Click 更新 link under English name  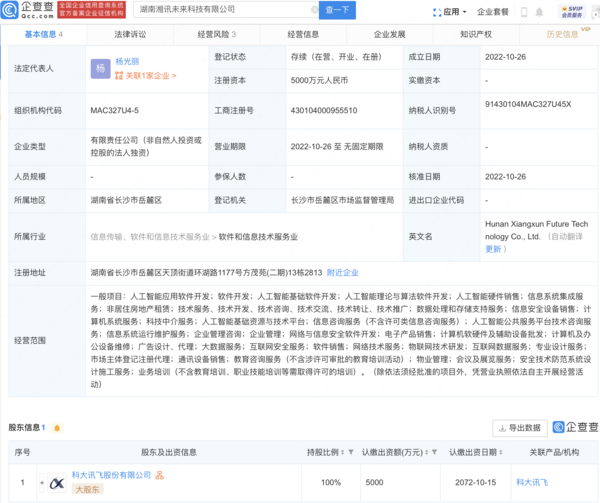[x=493, y=249]
